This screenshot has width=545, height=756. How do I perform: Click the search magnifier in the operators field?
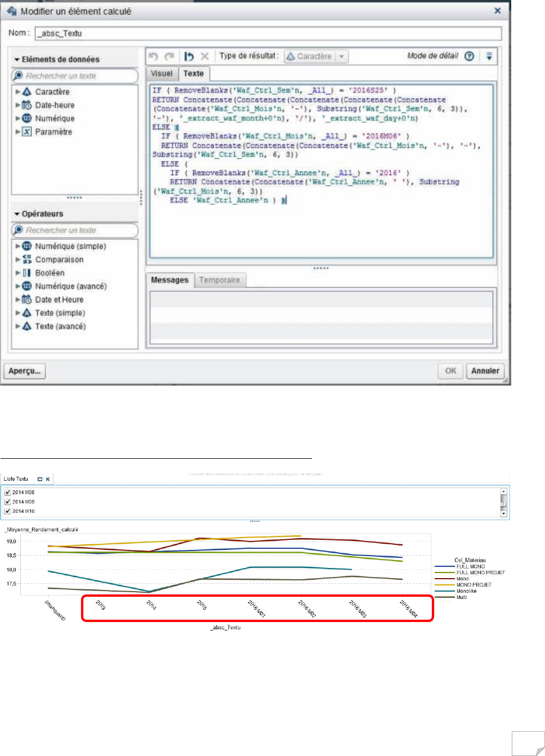[19, 230]
